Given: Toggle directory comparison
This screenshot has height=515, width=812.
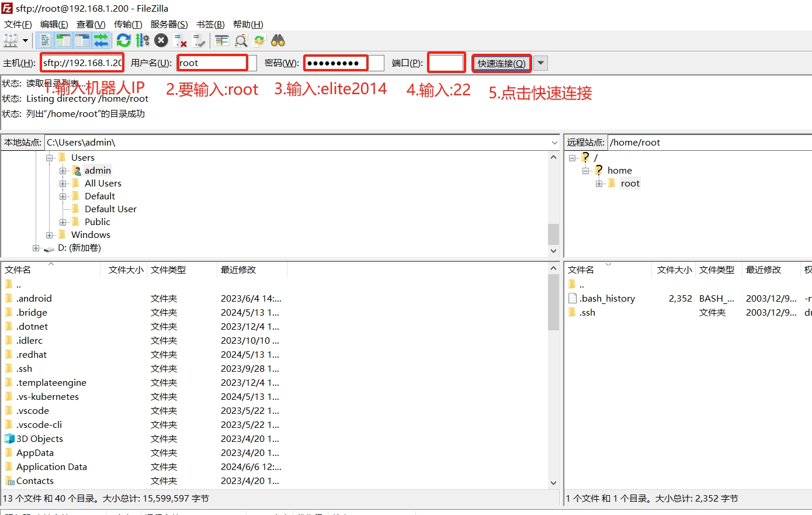Looking at the screenshot, I should [x=241, y=40].
